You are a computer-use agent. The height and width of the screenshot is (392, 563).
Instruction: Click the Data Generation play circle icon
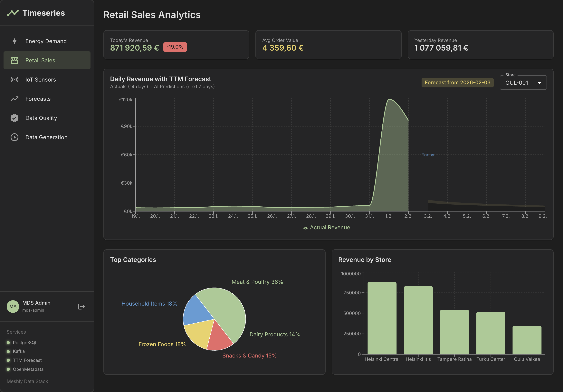point(14,137)
